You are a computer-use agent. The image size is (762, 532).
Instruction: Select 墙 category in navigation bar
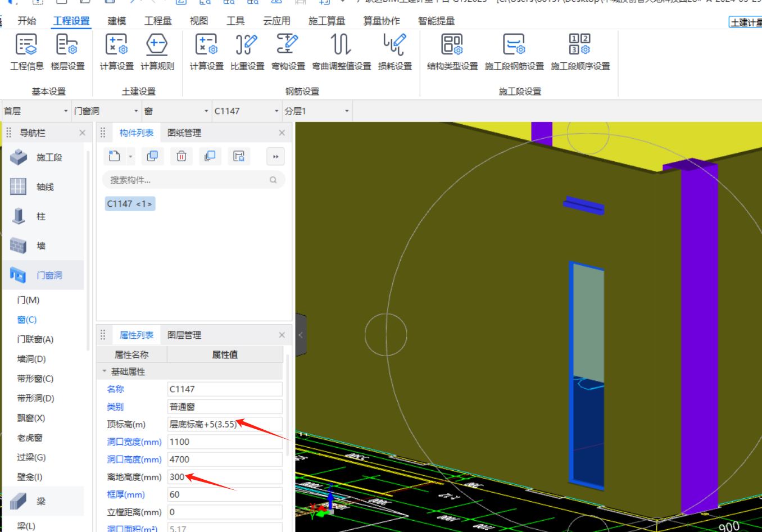(43, 245)
